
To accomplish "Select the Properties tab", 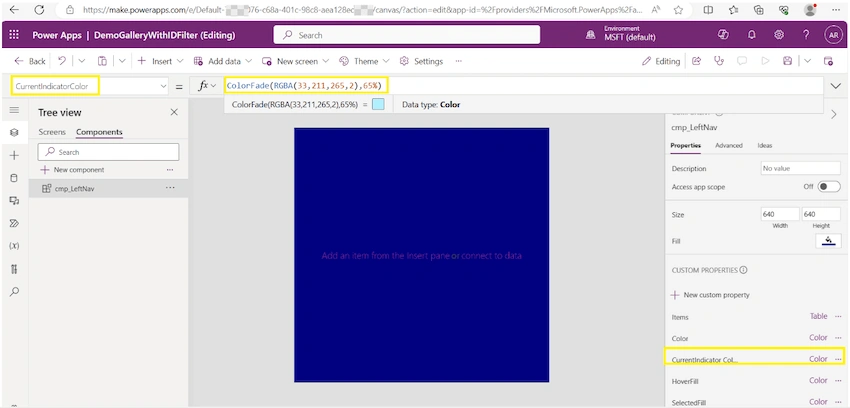I will coord(685,145).
